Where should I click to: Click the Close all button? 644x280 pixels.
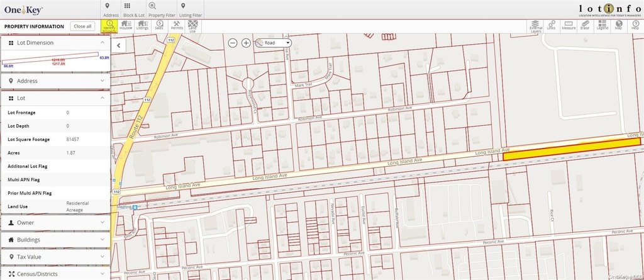(82, 26)
